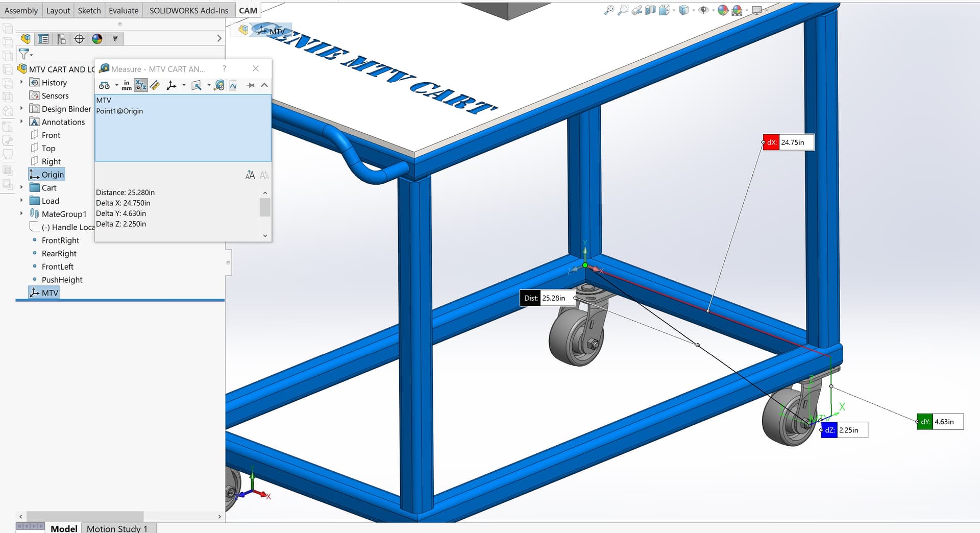
Task: Open the FeatureManager Design Tree tab
Action: 26,39
